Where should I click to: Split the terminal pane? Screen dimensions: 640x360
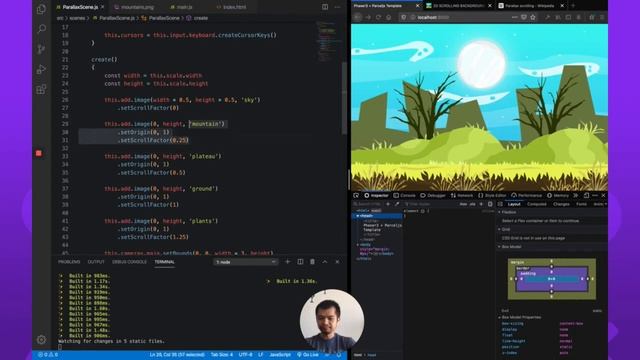click(300, 262)
